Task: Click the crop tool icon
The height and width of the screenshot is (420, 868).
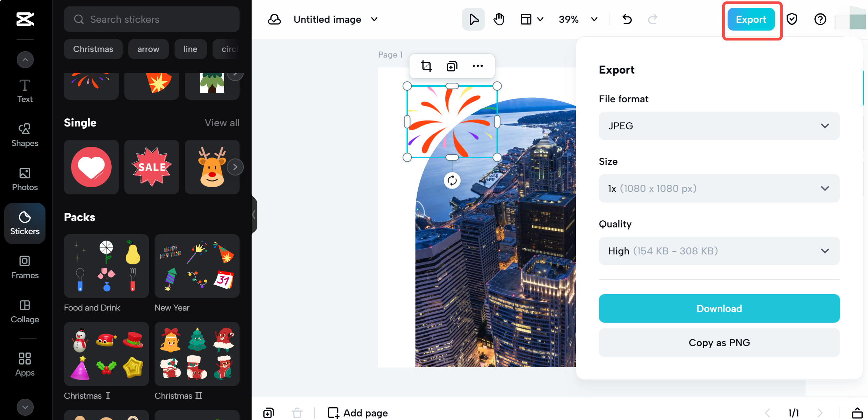Action: 427,67
